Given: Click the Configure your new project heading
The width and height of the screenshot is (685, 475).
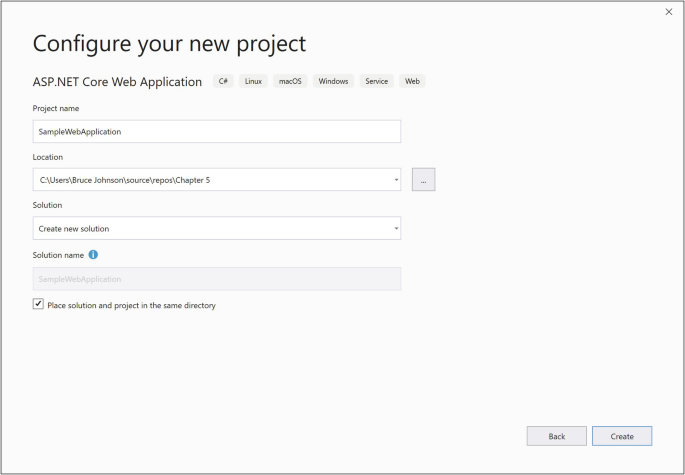Looking at the screenshot, I should 169,44.
